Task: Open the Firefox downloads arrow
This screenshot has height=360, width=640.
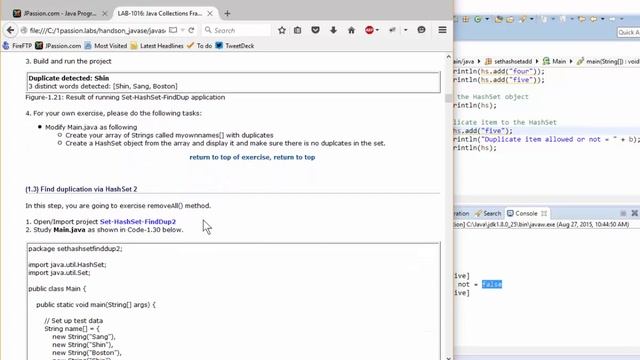Action: click(x=333, y=30)
